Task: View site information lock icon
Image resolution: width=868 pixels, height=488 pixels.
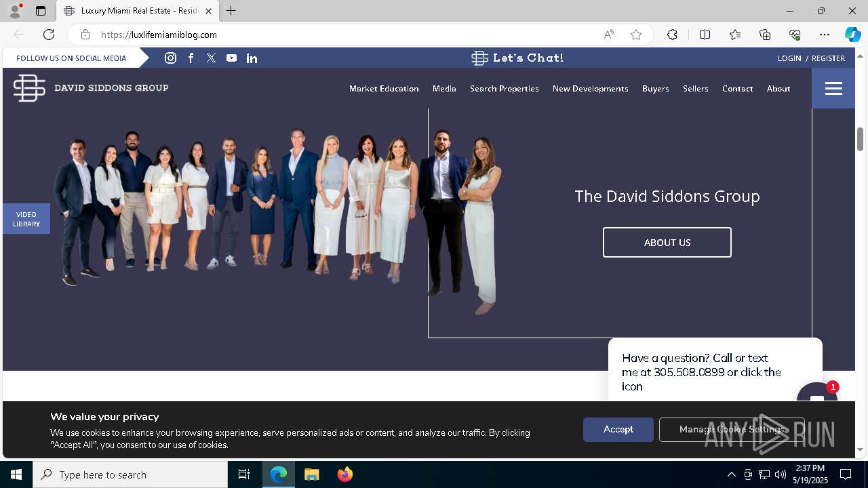Action: click(85, 35)
